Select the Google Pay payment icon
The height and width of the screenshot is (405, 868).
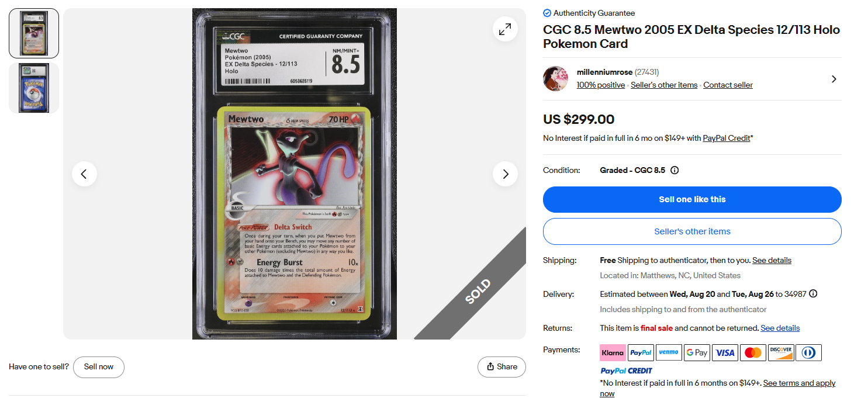coord(697,352)
